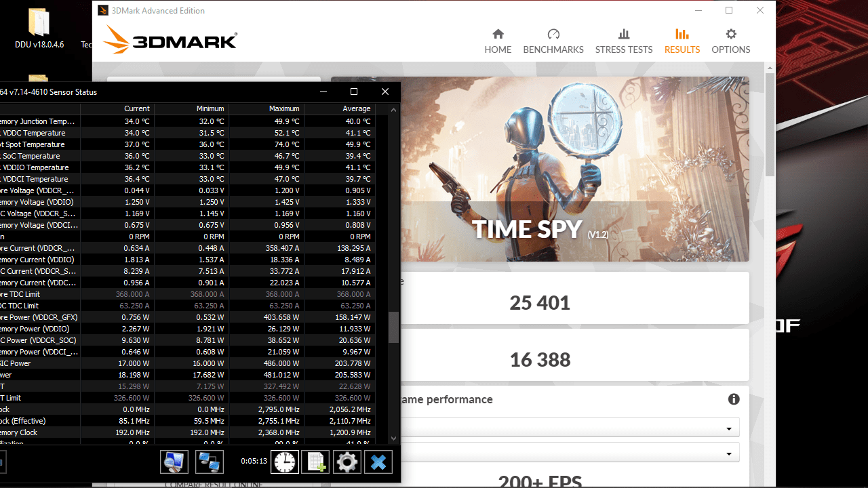
Task: Open the DDU v18.0.4.6 desktop folder
Action: (39, 28)
